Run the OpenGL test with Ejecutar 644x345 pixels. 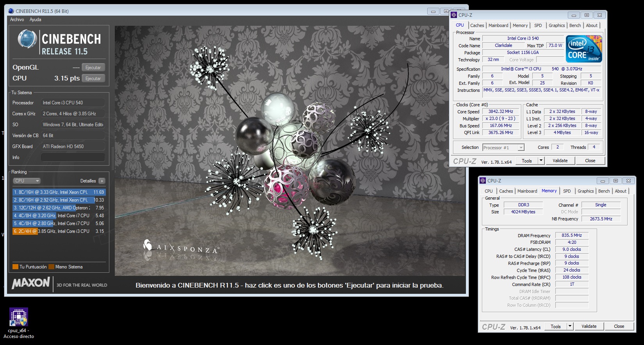coord(93,68)
